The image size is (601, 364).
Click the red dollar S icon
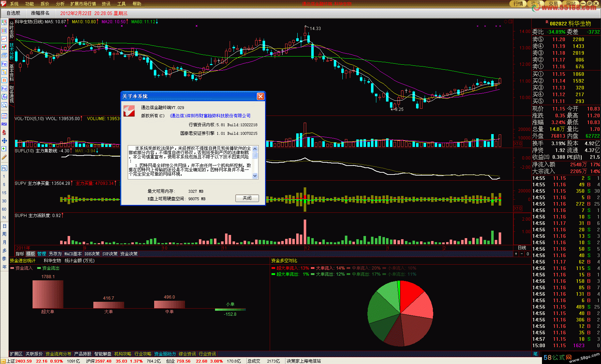pos(4,132)
